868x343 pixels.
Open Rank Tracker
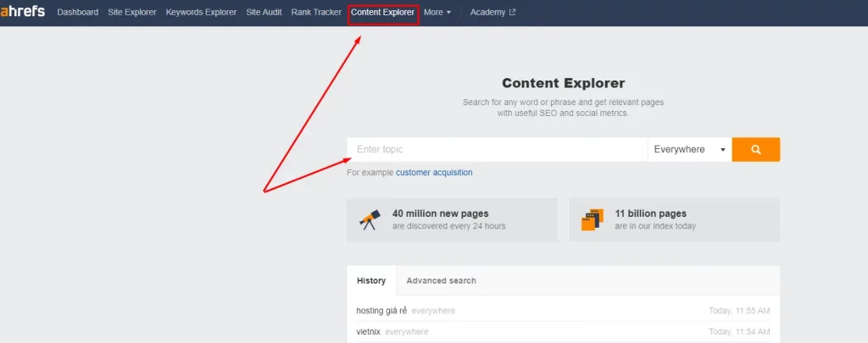[x=316, y=12]
